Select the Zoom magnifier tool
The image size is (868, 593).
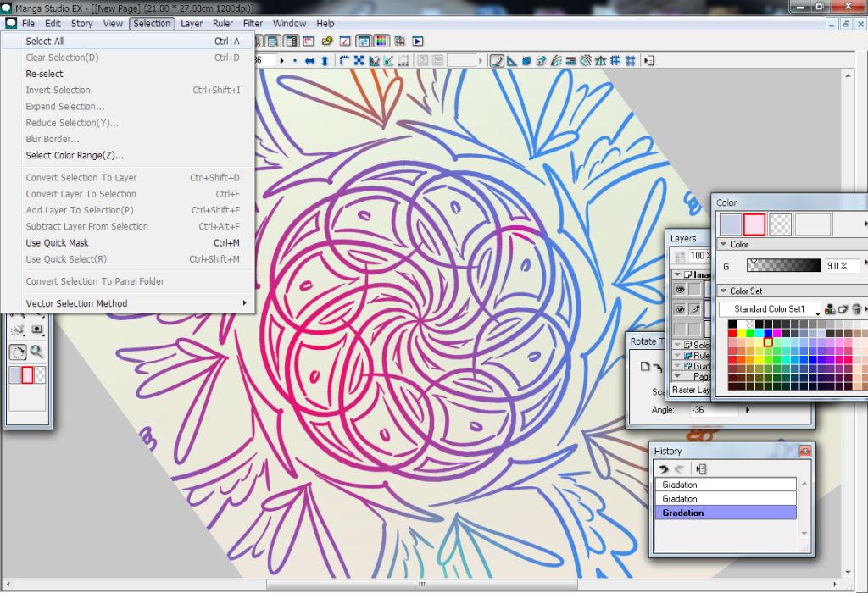[x=37, y=352]
